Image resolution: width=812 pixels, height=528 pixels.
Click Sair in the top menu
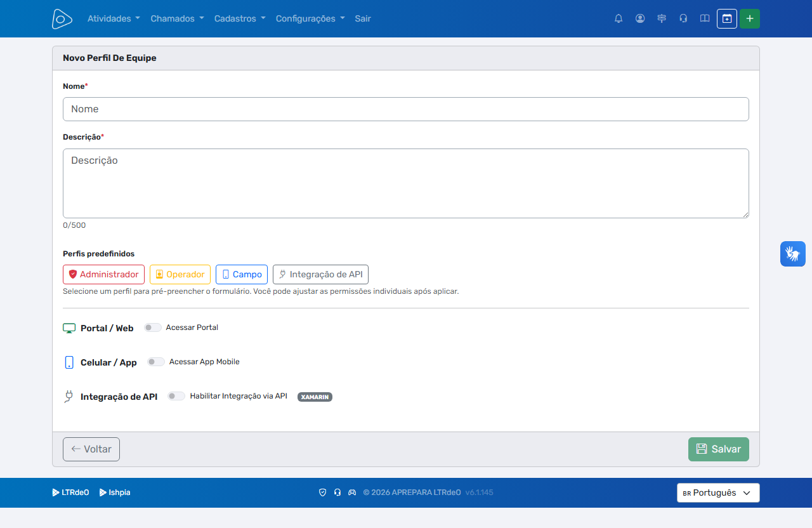click(363, 18)
